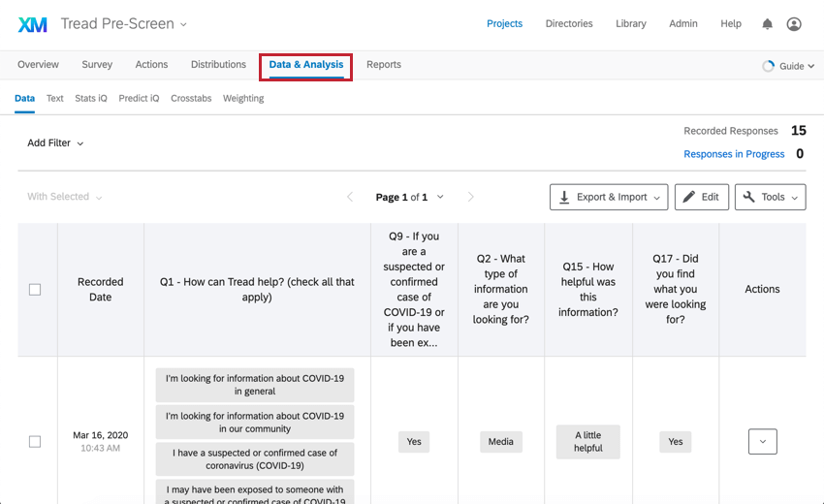Click the XM logo
Screen dimensions: 824x504
[x=33, y=24]
